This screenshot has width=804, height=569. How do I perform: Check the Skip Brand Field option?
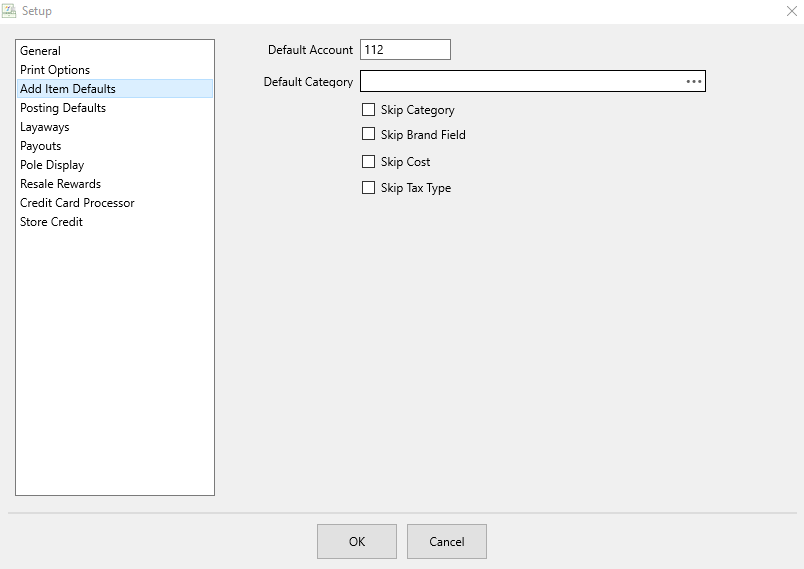[x=368, y=134]
